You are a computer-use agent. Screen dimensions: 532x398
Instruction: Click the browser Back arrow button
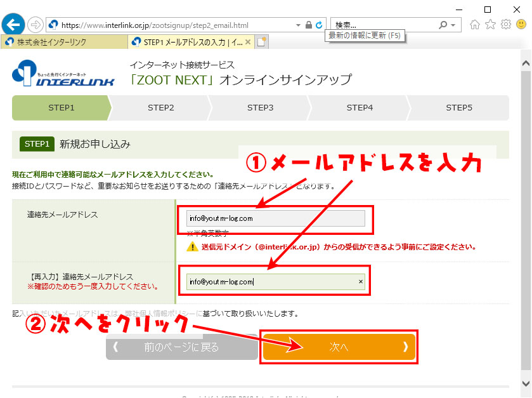(x=13, y=25)
